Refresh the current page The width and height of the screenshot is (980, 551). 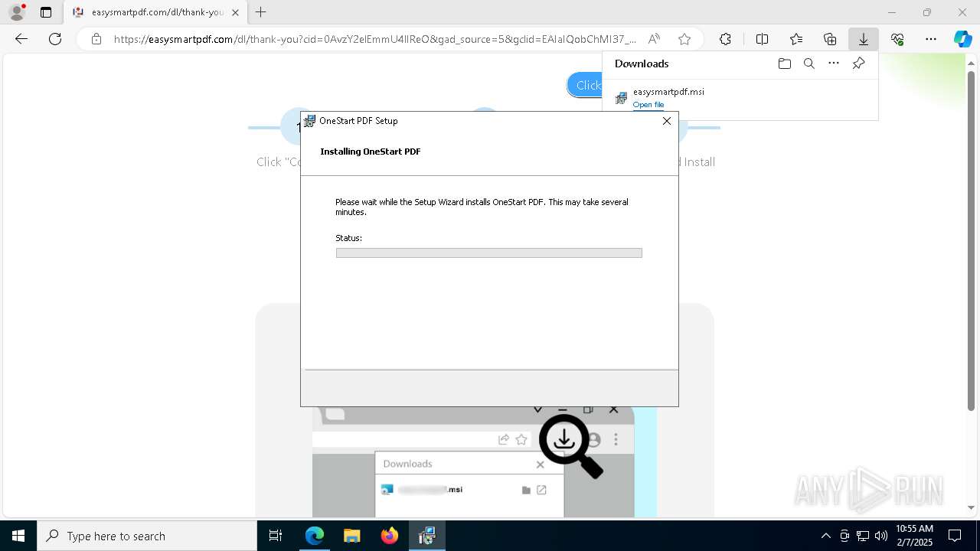click(55, 39)
